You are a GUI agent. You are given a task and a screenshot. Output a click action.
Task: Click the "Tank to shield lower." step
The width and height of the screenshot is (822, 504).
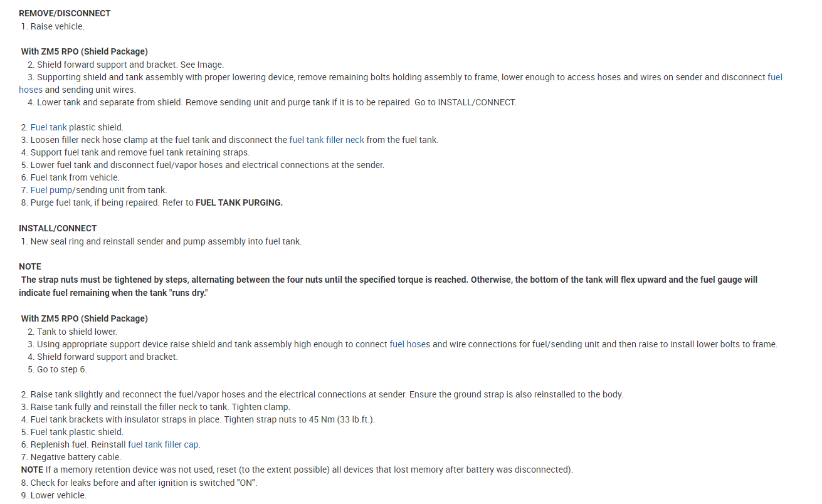coord(76,332)
